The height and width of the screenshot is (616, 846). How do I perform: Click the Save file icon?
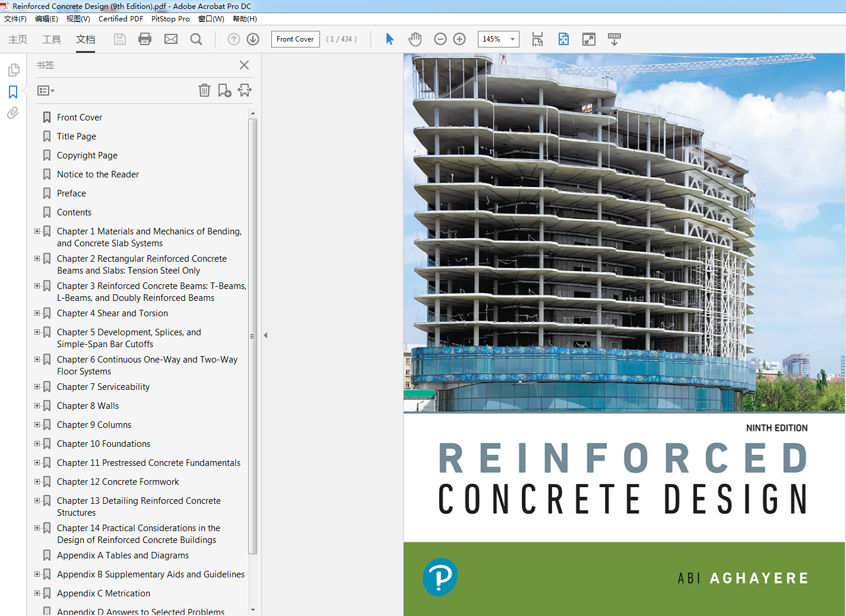point(120,39)
